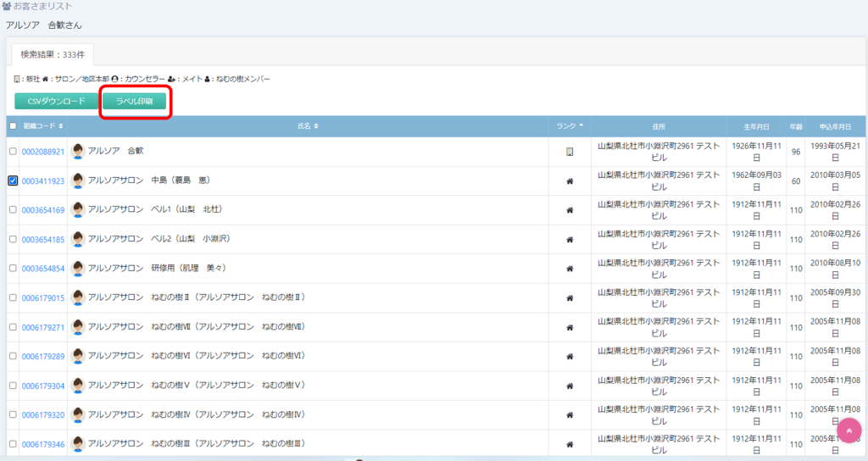
Task: Open organization code link 0003654169
Action: (43, 210)
